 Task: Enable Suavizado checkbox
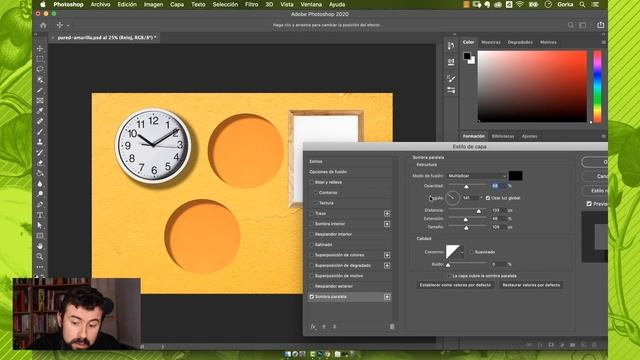471,252
